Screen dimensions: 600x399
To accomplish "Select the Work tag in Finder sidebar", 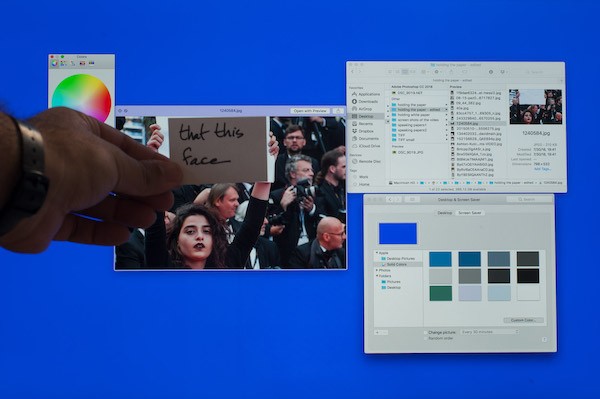I will click(x=364, y=177).
